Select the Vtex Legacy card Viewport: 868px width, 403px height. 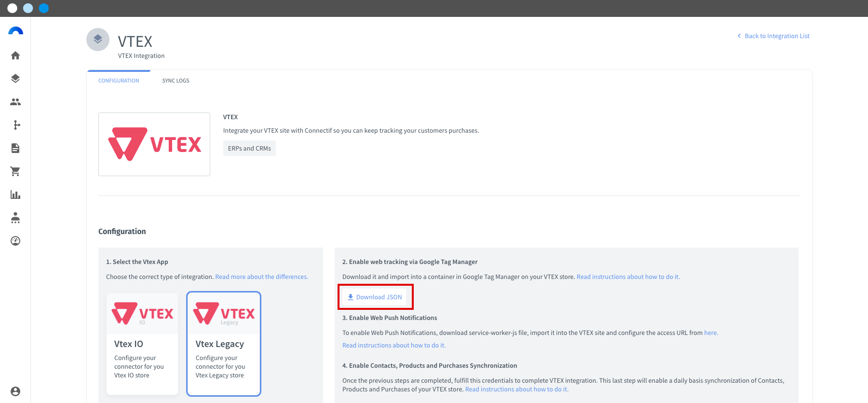224,344
